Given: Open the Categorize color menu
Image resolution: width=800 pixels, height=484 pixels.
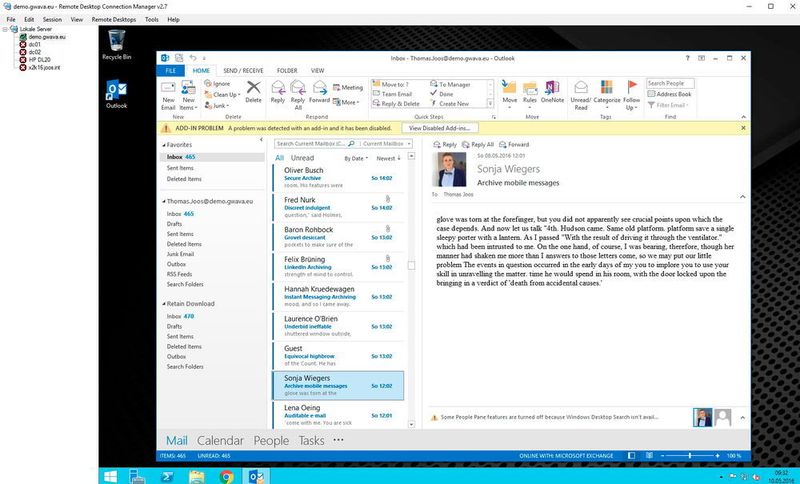Looking at the screenshot, I should pyautogui.click(x=607, y=94).
